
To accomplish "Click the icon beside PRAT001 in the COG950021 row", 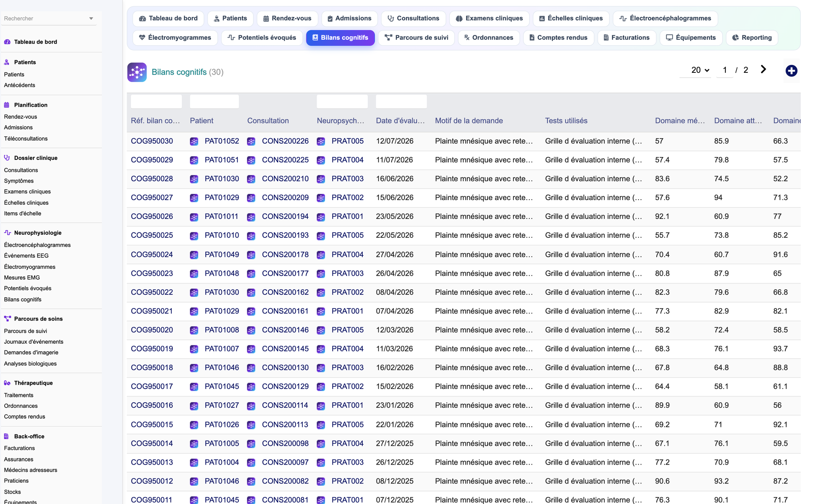I will [x=321, y=311].
